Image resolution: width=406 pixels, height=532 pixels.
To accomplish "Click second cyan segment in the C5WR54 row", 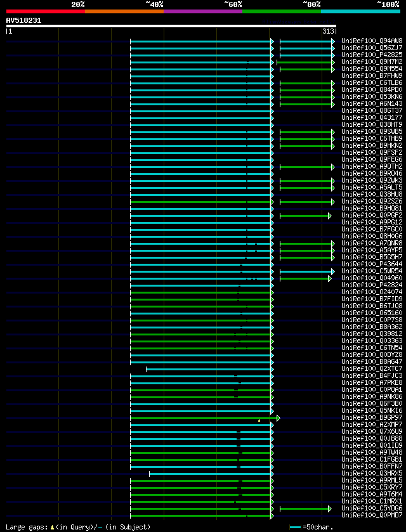I will [x=307, y=272].
